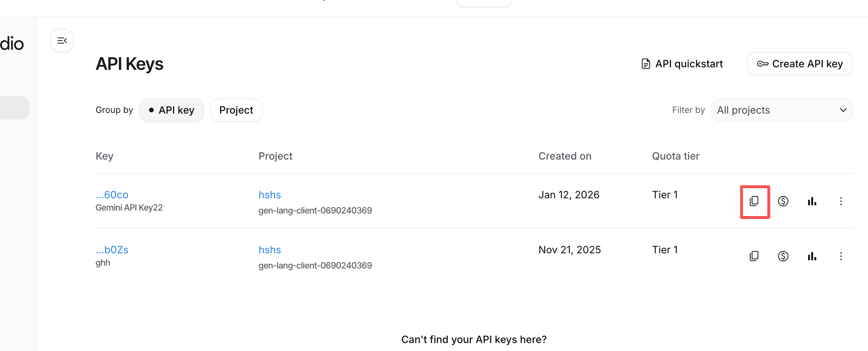Click the Key column header
Image resolution: width=868 pixels, height=351 pixels.
(104, 156)
